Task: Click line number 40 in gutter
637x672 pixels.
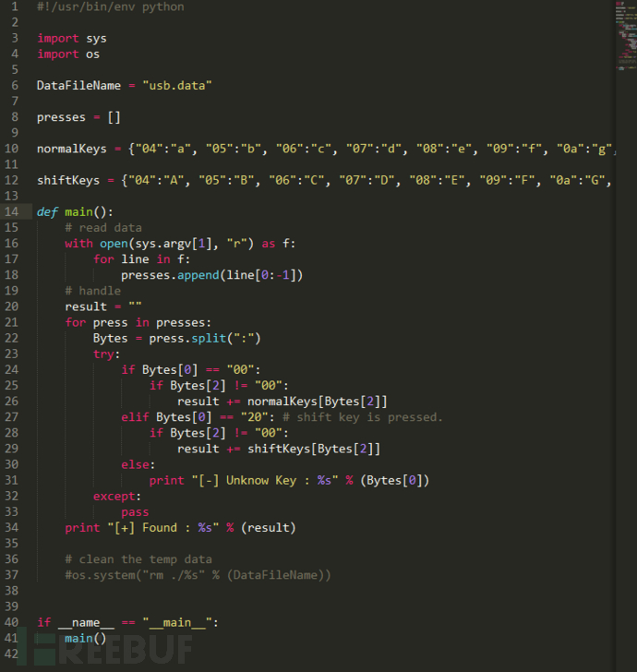Action: [12, 622]
